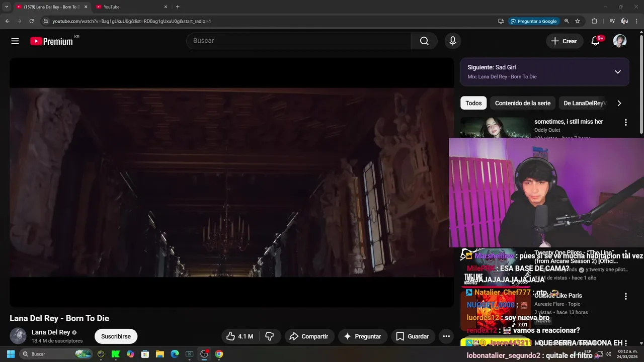Click the 'Oddly Quiet' channel name
Screen dimensions: 644x362
pyautogui.click(x=547, y=130)
